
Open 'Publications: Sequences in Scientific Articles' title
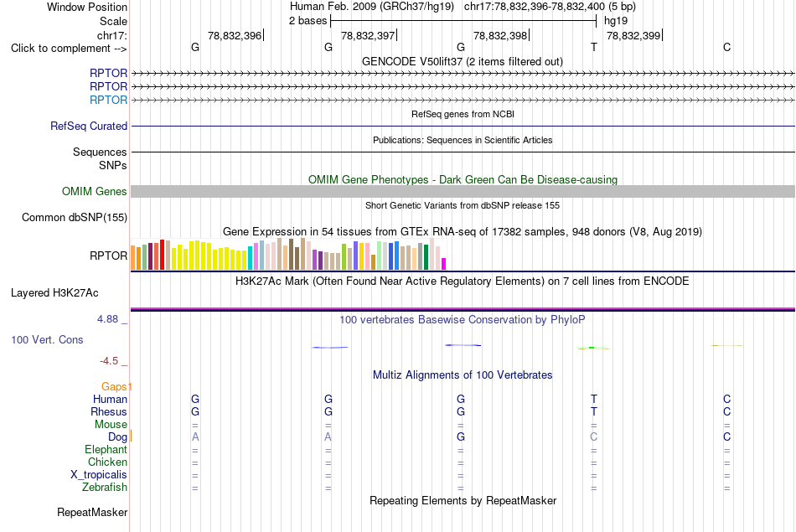[463, 140]
